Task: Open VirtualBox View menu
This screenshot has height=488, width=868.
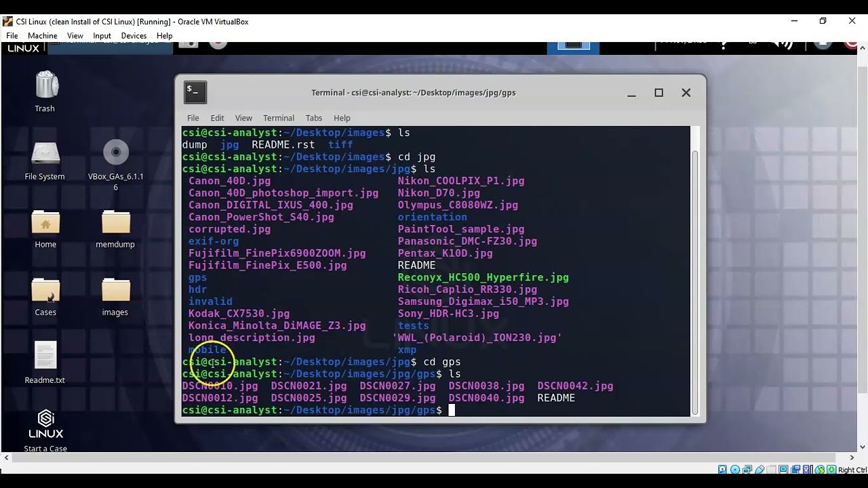Action: tap(75, 35)
